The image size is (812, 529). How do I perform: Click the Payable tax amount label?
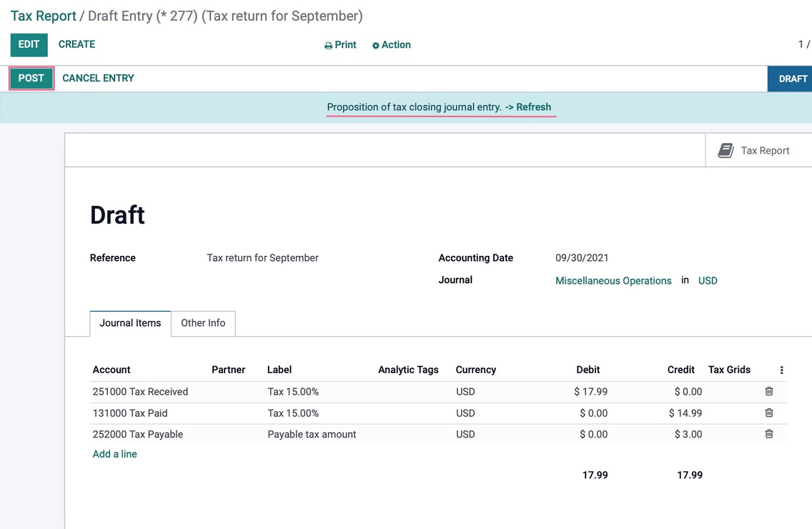[x=312, y=435]
